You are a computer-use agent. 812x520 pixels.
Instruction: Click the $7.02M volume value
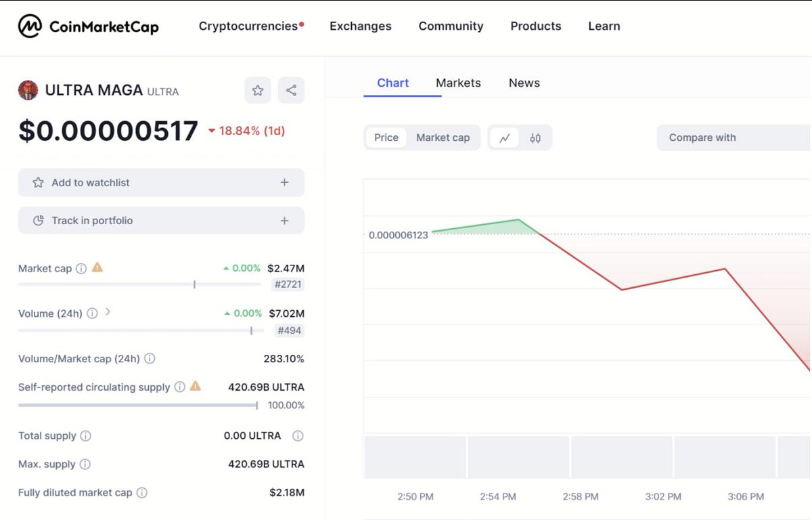point(286,313)
